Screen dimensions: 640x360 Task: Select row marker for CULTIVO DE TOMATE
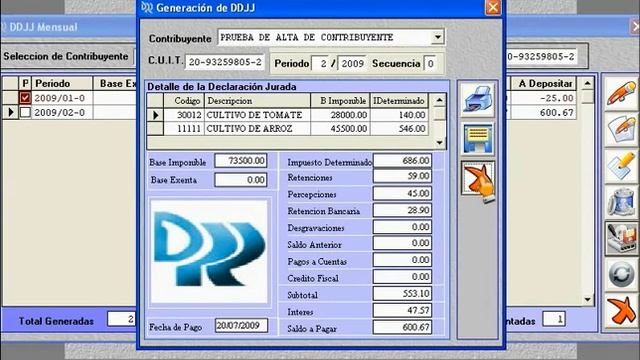click(155, 115)
